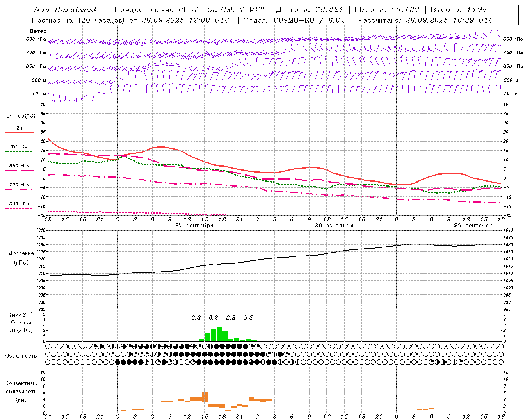Click the 6.2 precipitation amount label

coord(213,317)
